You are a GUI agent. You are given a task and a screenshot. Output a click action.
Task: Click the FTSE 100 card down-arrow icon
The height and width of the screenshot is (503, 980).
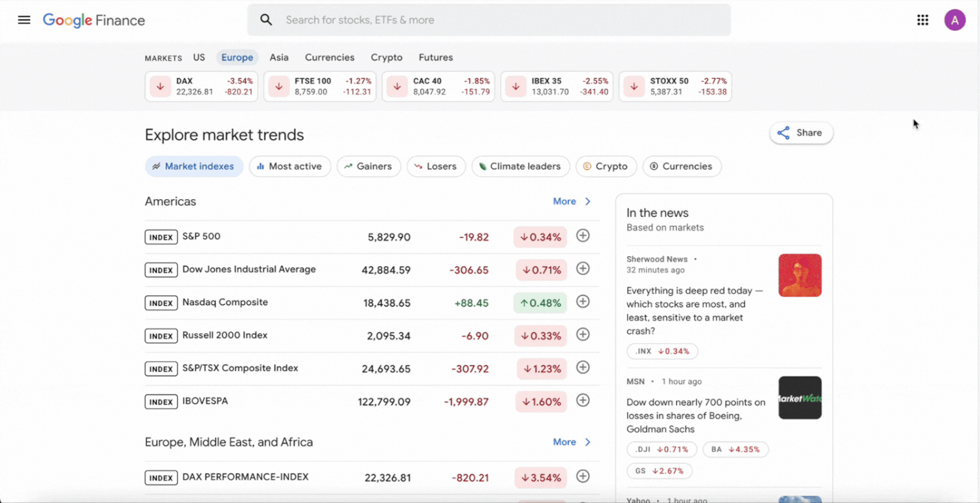[x=278, y=86]
